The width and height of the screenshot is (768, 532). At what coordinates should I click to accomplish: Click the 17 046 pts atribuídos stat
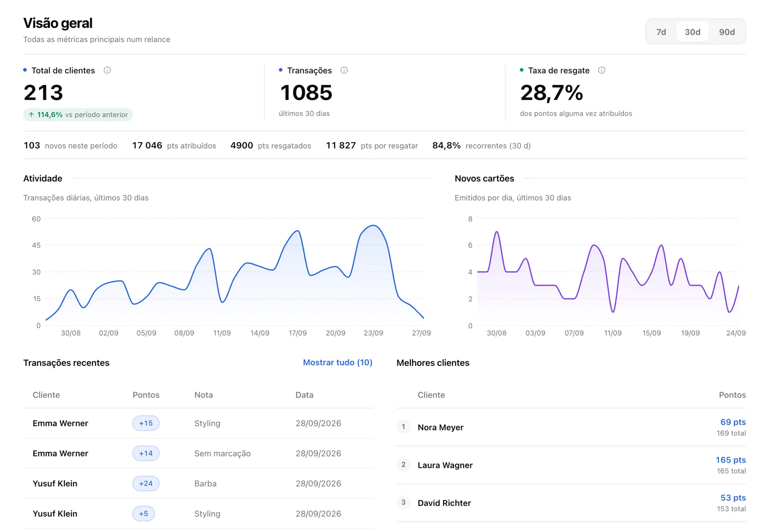point(174,145)
